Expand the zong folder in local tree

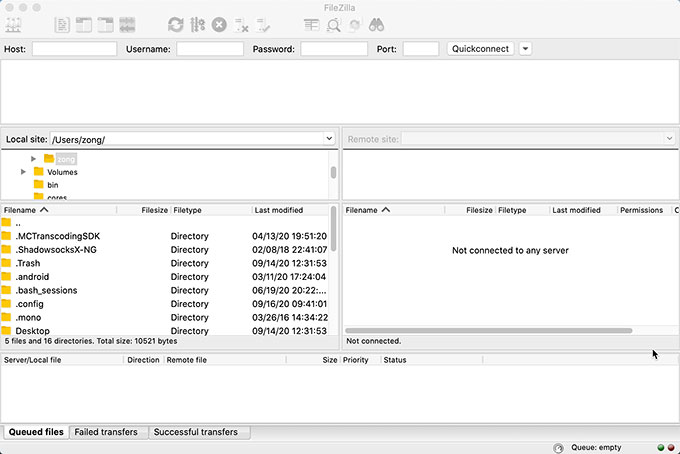(x=33, y=159)
